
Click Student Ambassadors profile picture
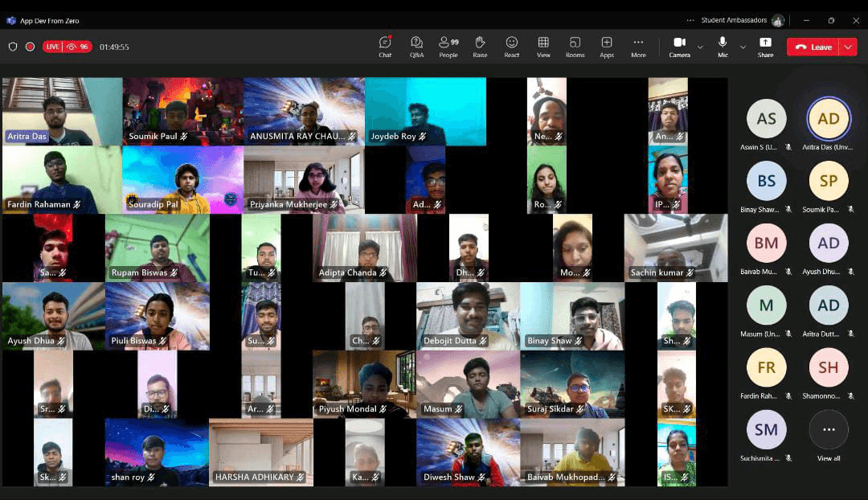click(x=778, y=20)
